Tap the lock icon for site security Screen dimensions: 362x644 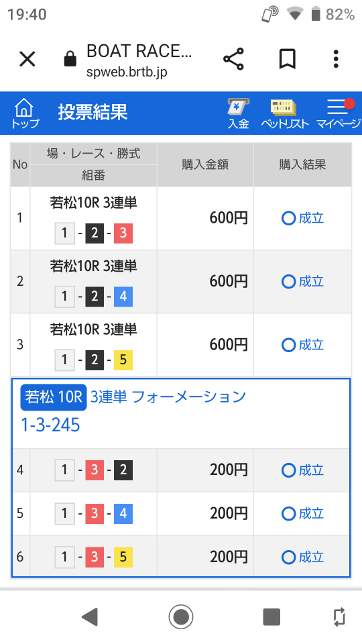click(70, 59)
